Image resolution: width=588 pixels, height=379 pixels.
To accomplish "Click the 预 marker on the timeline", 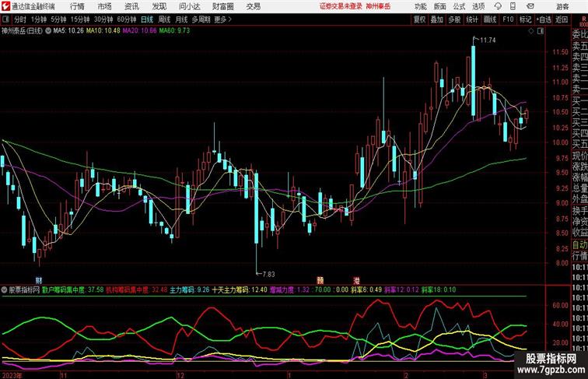I will 320,280.
